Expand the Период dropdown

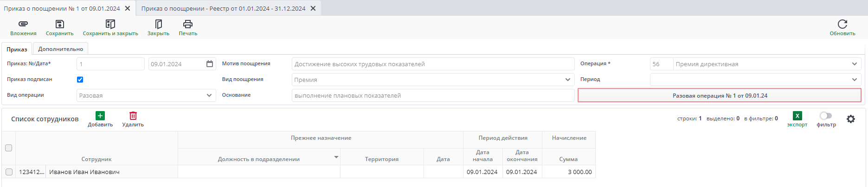click(855, 80)
